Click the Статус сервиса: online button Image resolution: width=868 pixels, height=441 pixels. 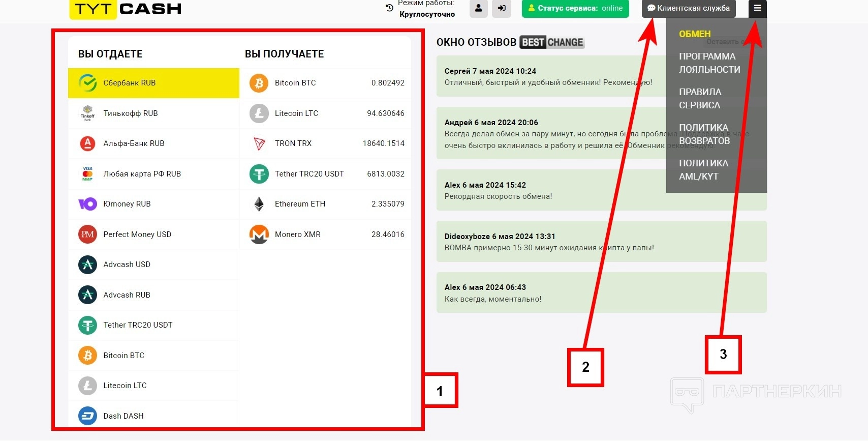[x=575, y=8]
